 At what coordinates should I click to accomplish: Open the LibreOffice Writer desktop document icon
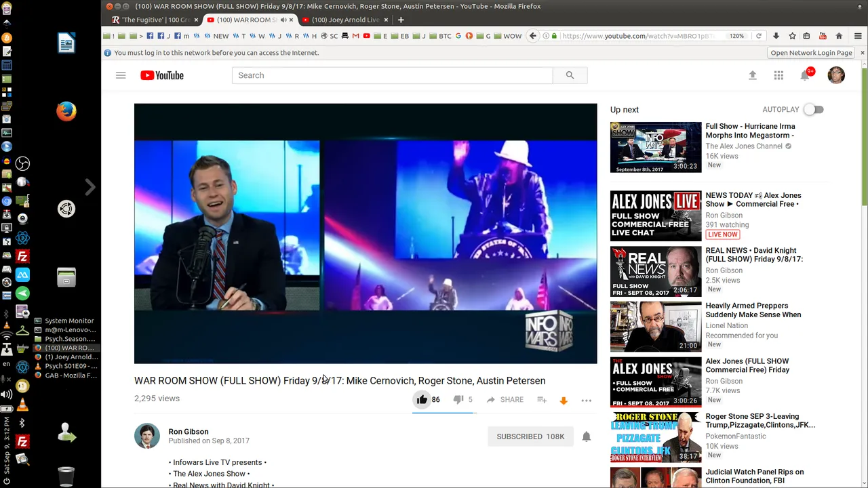(x=66, y=43)
